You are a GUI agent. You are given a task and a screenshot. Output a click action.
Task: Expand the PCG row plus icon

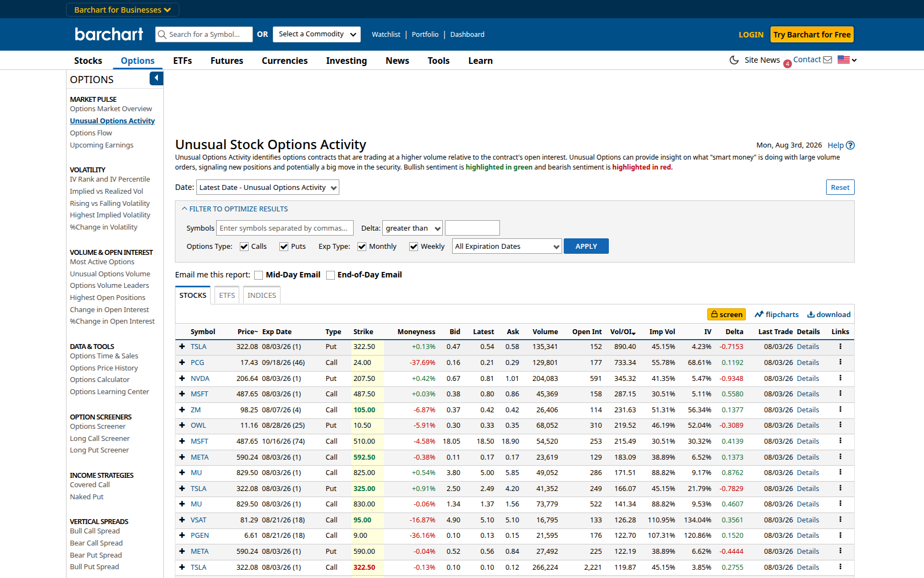[182, 363]
